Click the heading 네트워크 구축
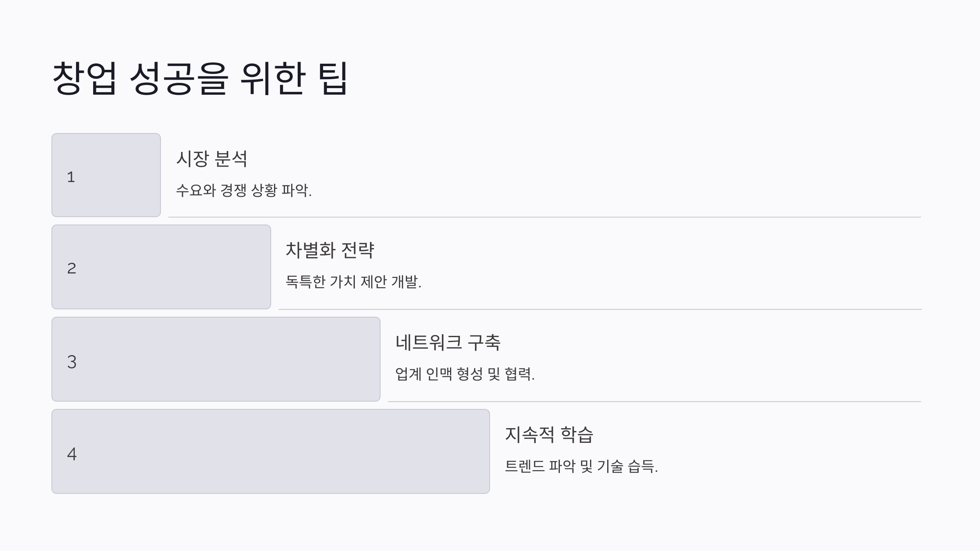 point(448,342)
